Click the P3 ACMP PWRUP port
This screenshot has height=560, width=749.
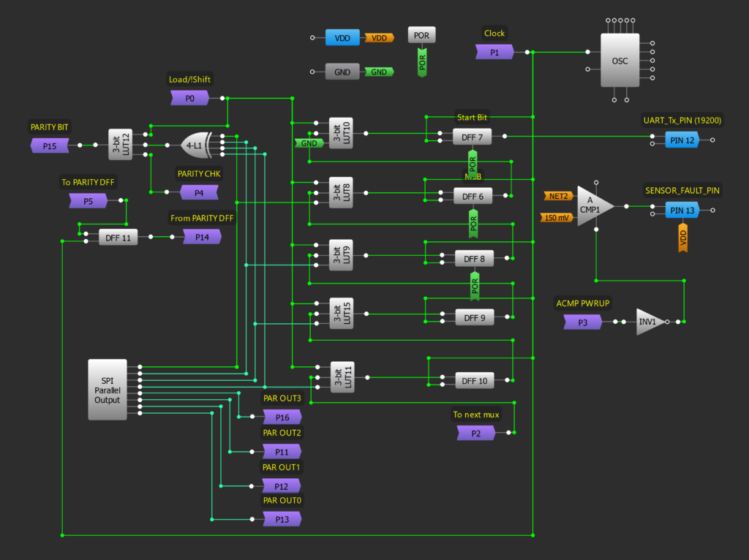[582, 322]
